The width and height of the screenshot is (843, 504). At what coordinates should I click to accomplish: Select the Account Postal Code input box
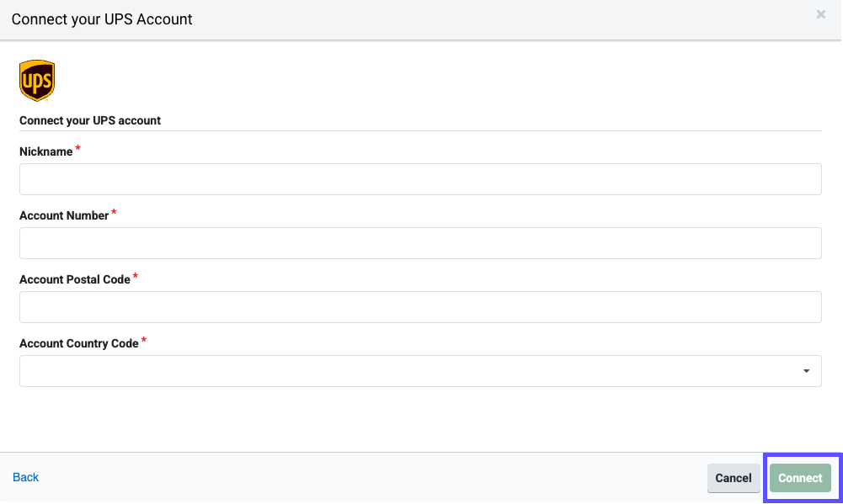pos(420,307)
